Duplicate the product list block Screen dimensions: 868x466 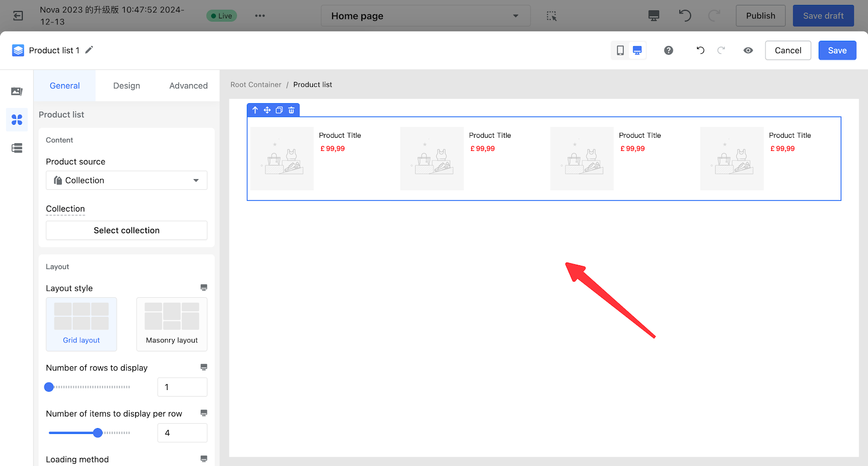(279, 110)
